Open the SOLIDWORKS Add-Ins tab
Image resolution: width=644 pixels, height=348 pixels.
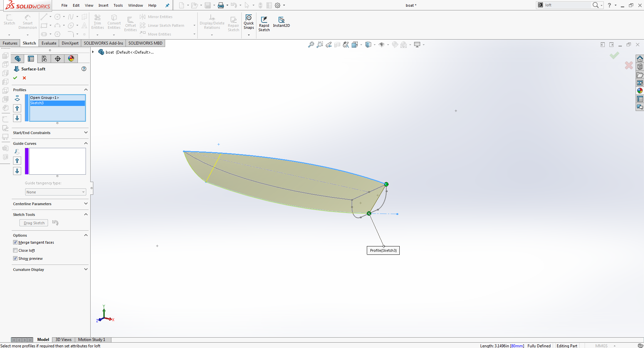click(103, 43)
